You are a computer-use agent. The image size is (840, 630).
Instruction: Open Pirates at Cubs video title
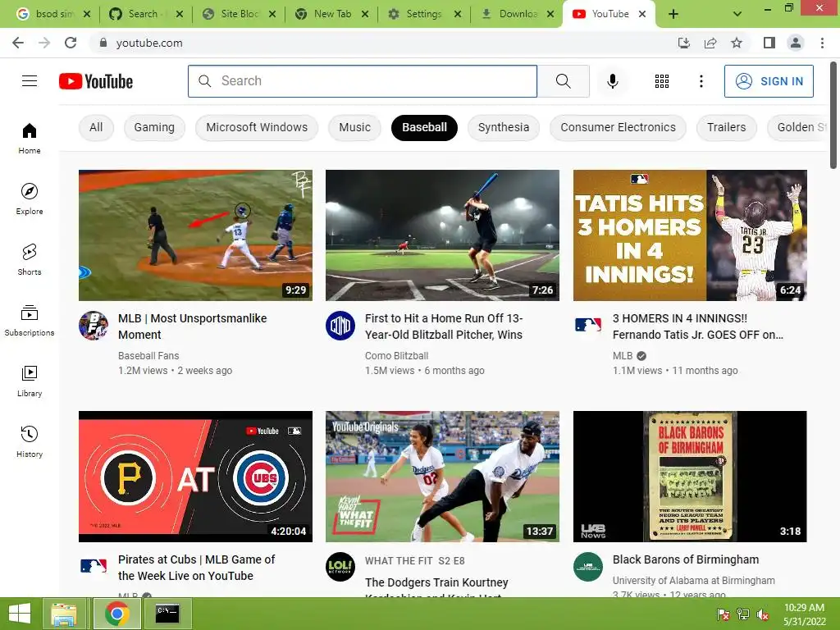196,568
